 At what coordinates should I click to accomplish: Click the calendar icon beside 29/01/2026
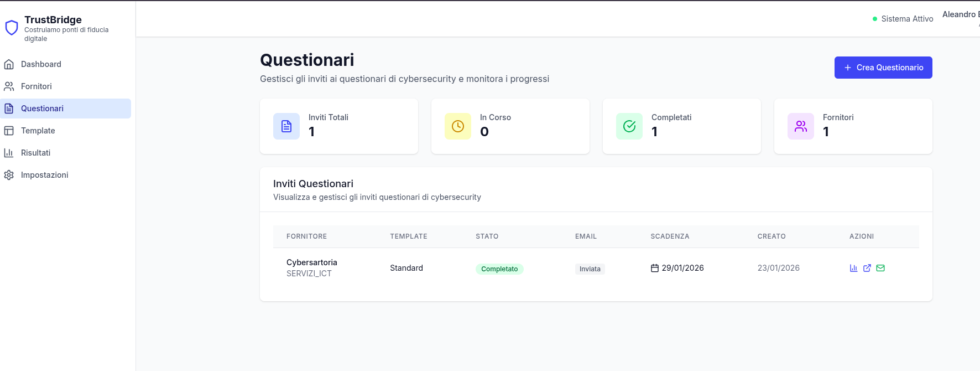point(655,268)
